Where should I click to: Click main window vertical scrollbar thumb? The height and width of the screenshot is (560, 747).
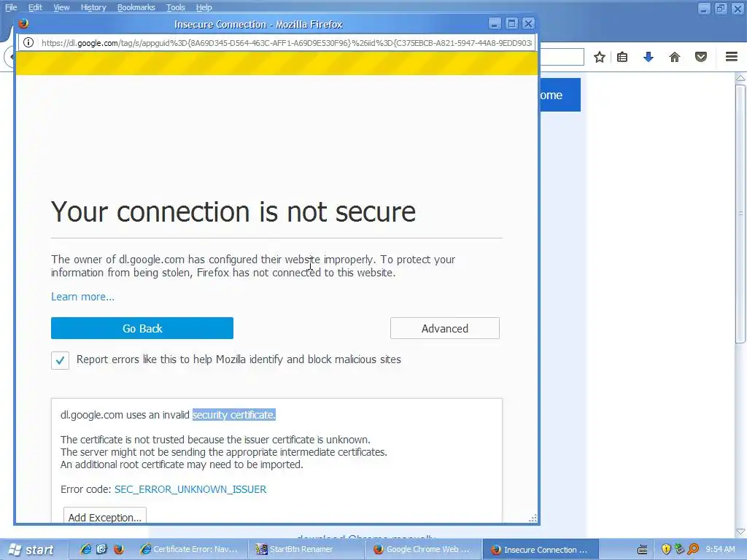[x=740, y=214]
